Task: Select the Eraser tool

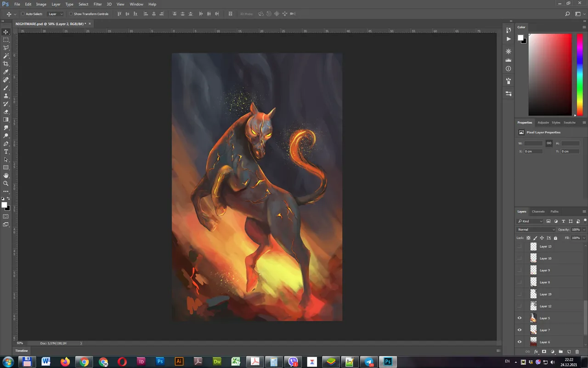Action: pos(6,112)
